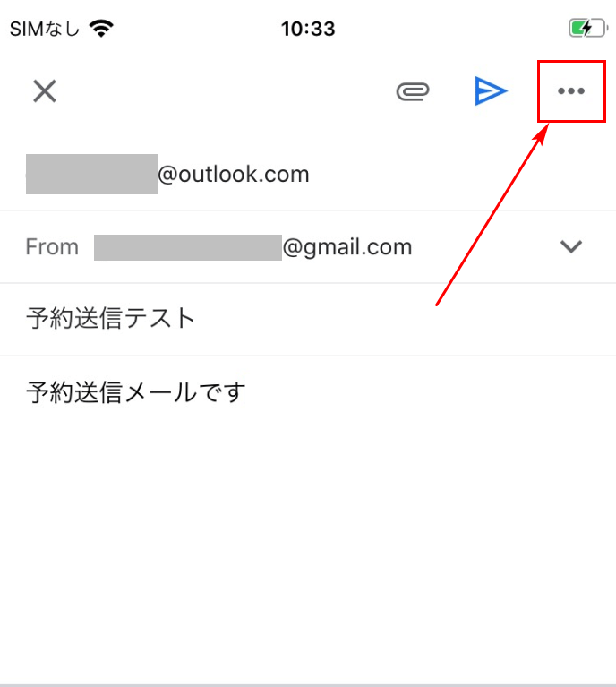The height and width of the screenshot is (687, 616).
Task: Tap the grayed-out sender name block
Action: [x=188, y=247]
